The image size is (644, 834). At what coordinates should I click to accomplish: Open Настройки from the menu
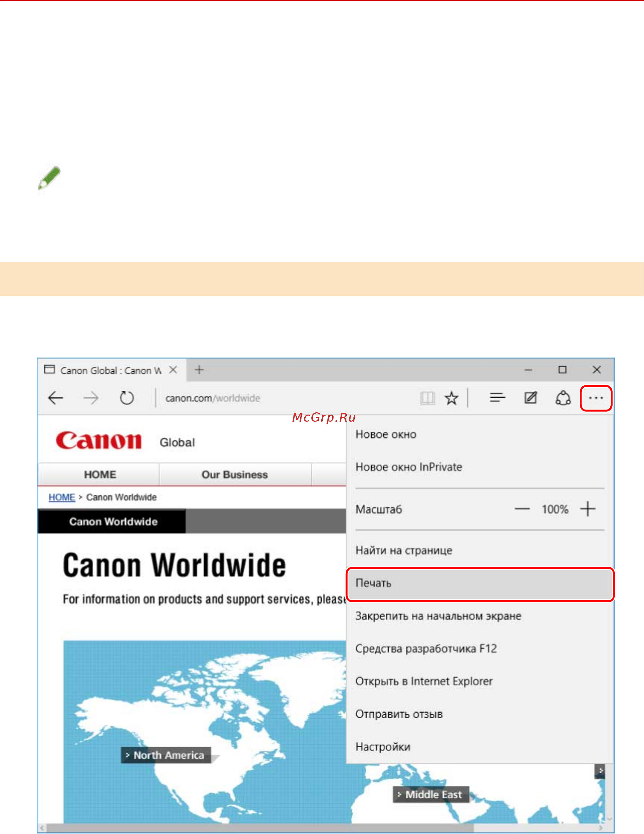point(480,746)
